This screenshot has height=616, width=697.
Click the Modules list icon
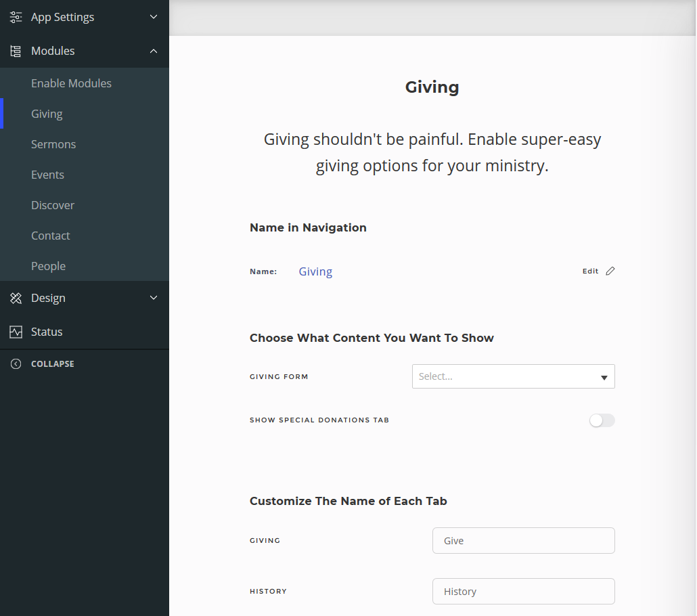point(16,51)
